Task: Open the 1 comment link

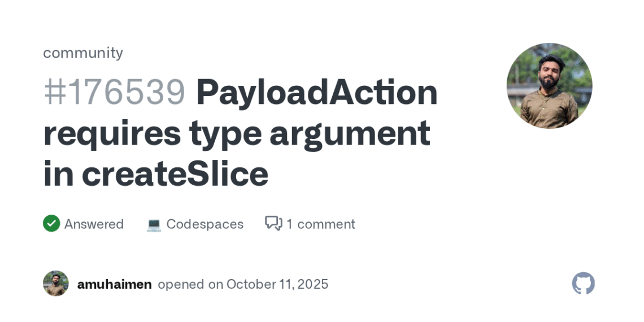Action: pyautogui.click(x=320, y=224)
